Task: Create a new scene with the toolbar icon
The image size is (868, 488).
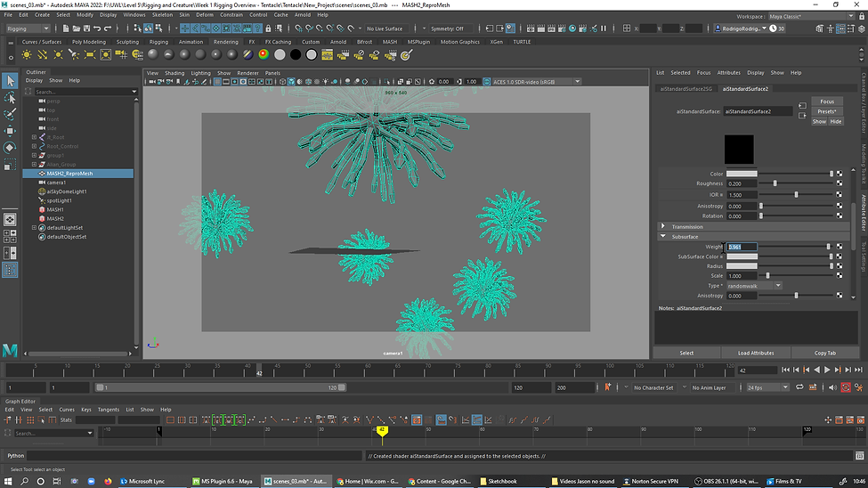Action: click(x=66, y=28)
